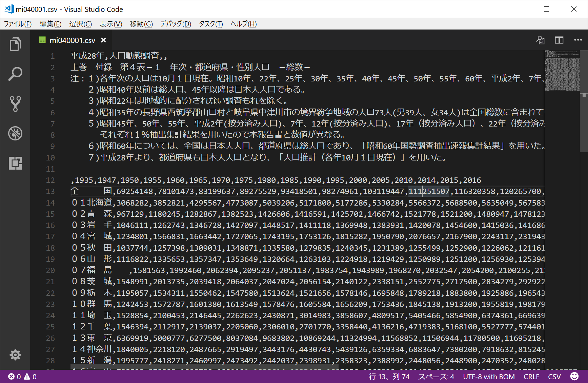Image resolution: width=588 pixels, height=383 pixels.
Task: Click the ０７福 島 row label
Action: coord(91,270)
